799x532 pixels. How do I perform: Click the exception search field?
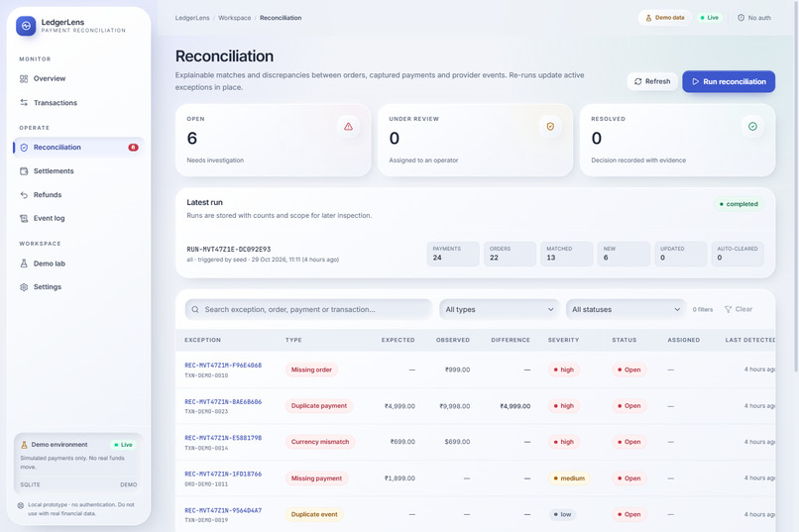tap(308, 309)
